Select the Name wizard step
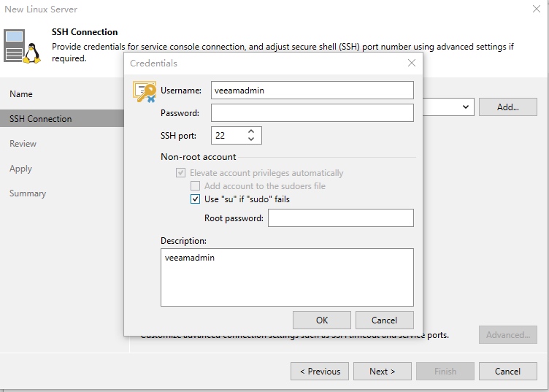 point(21,94)
